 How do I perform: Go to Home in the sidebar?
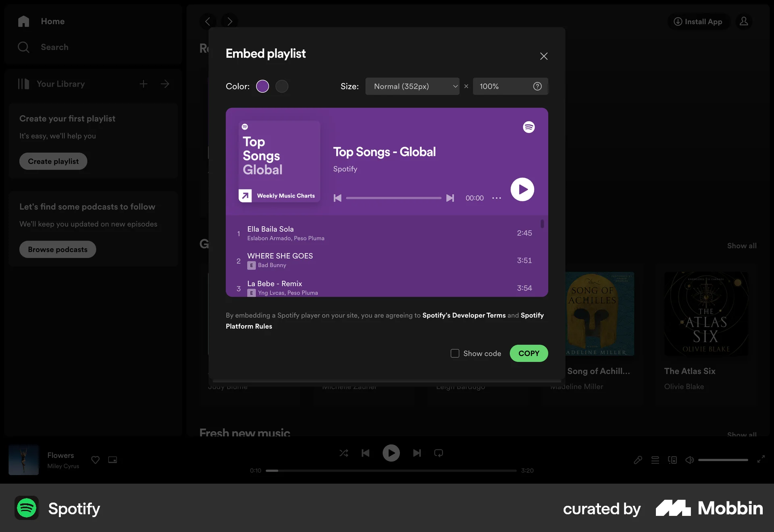point(52,21)
